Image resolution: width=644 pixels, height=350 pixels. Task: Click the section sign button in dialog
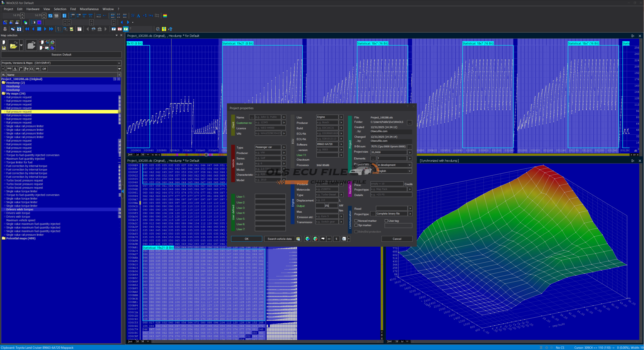336,239
